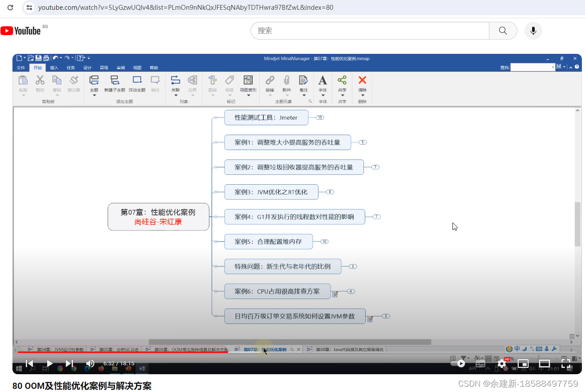
Task: Toggle subtitles button in YouTube player
Action: [480, 364]
